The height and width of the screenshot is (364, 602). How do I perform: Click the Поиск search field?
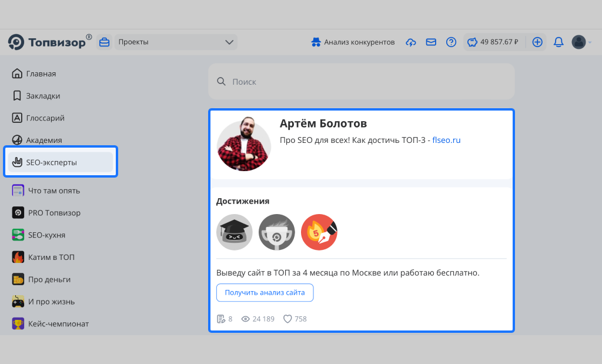click(x=362, y=82)
